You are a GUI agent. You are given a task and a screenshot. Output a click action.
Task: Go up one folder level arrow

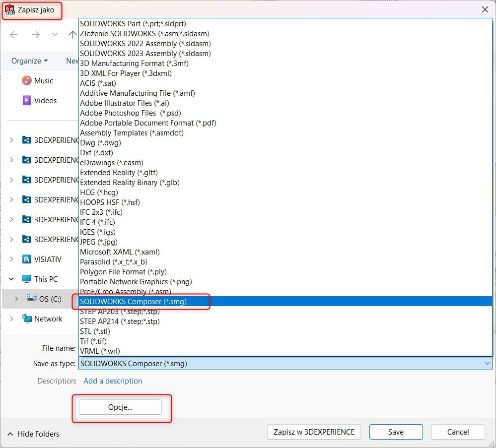[72, 34]
